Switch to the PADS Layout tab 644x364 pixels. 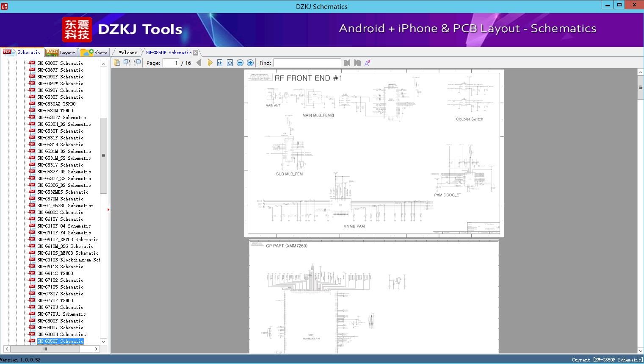click(61, 53)
